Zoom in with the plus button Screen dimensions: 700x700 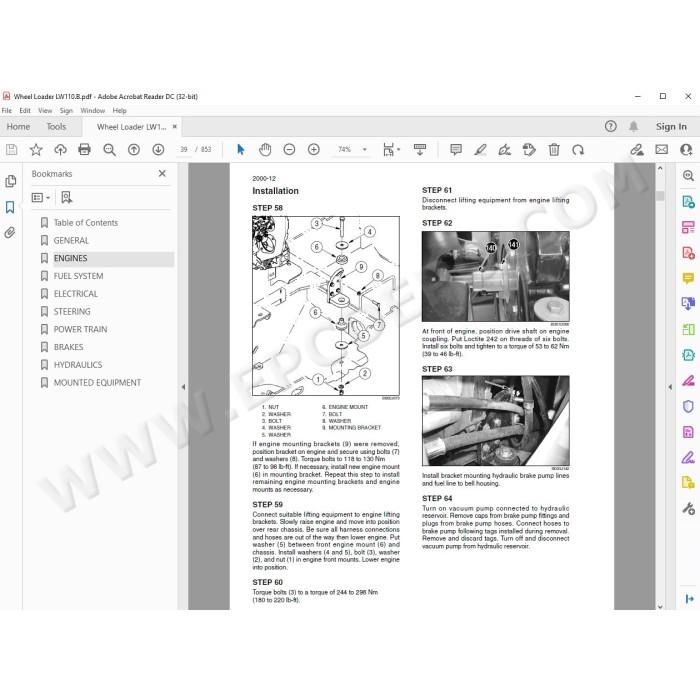pos(314,150)
